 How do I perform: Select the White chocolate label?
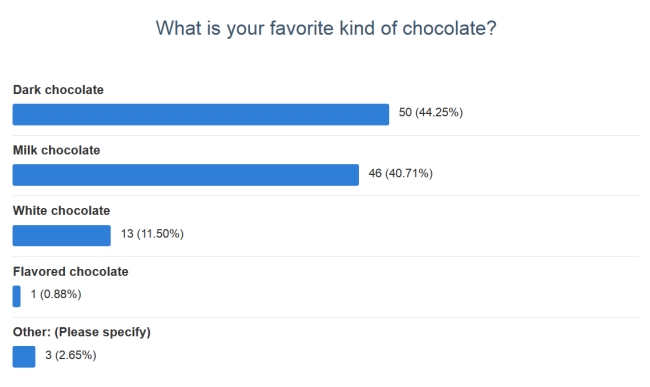point(61,211)
